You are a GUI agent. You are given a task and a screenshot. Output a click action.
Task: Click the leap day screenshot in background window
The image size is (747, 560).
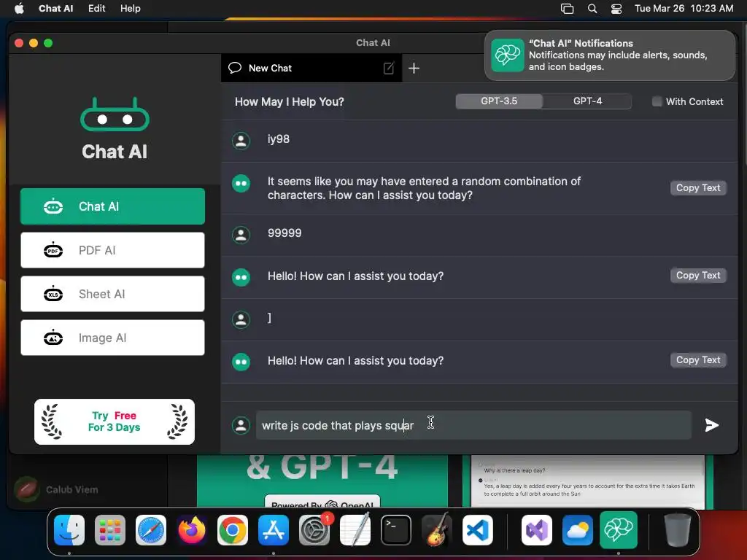click(587, 481)
